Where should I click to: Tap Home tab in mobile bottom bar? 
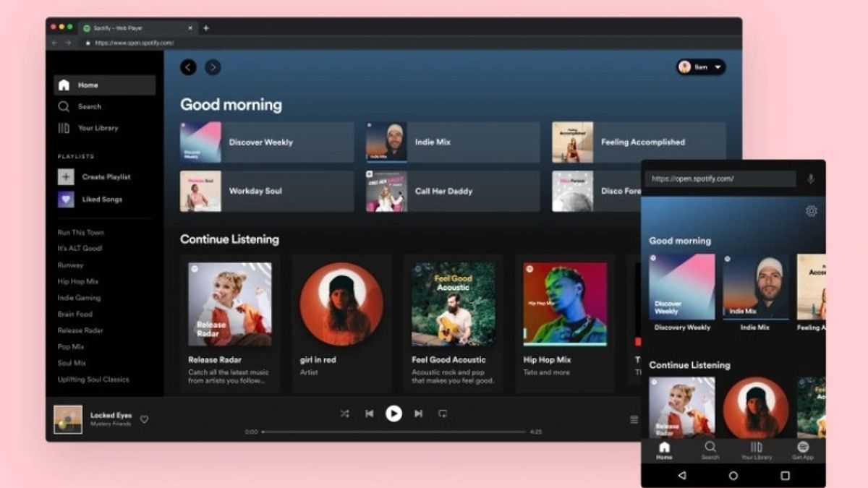(664, 451)
